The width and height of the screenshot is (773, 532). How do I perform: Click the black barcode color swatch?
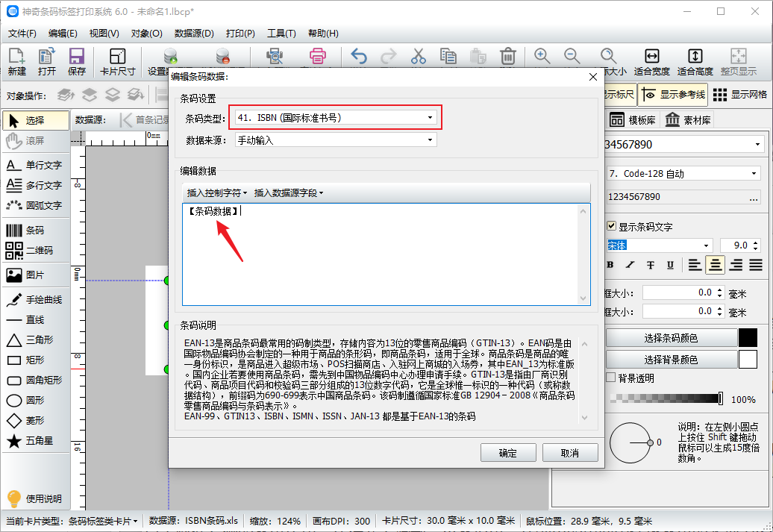coord(748,338)
